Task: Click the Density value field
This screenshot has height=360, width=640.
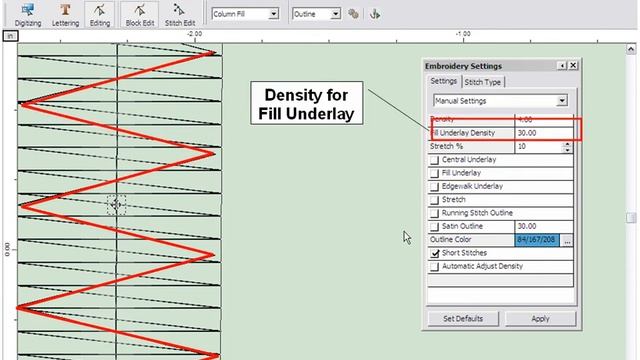Action: (x=544, y=120)
